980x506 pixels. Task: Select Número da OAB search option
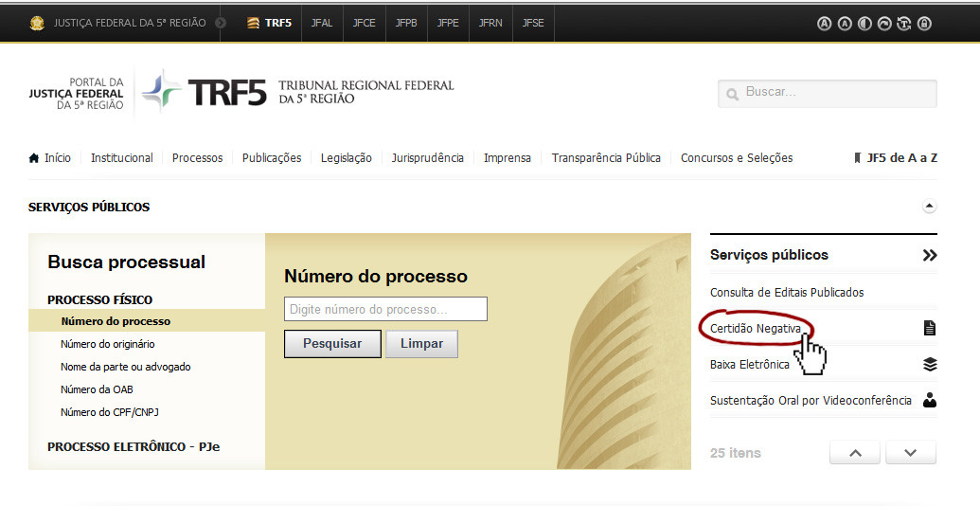pyautogui.click(x=97, y=389)
